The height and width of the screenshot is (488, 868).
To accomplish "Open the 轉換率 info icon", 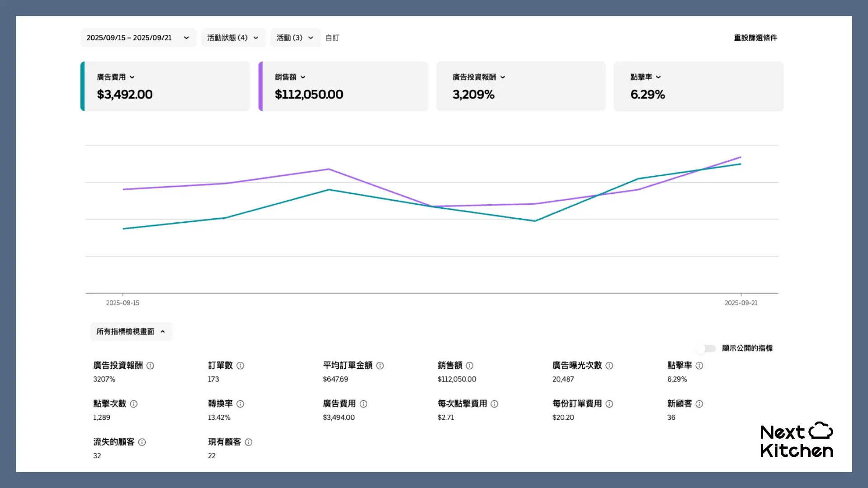I will [x=240, y=404].
